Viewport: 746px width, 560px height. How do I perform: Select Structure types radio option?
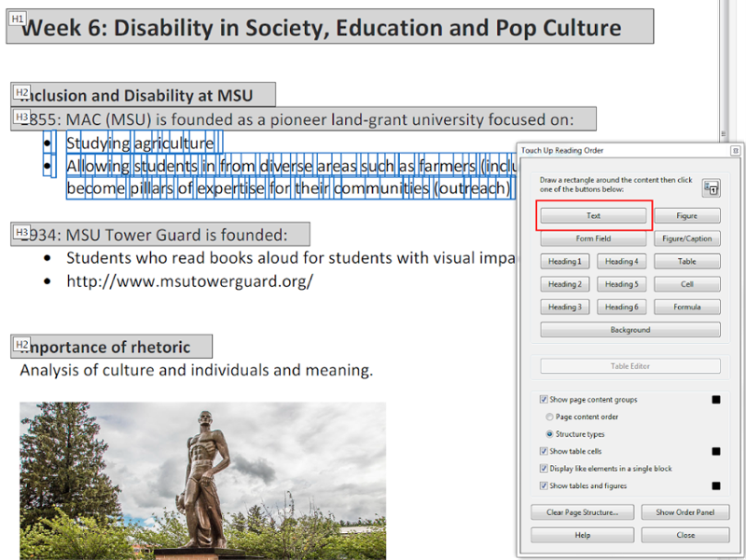(549, 433)
